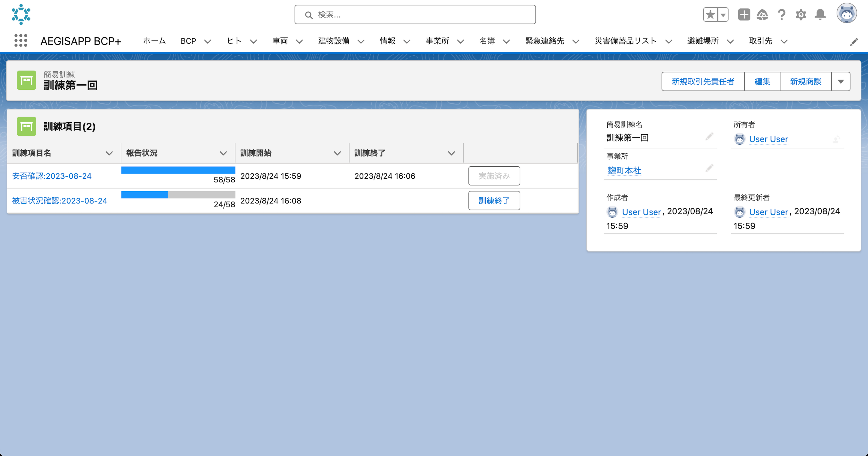Screen dimensions: 868x456
Task: Open the notifications bell icon
Action: (x=820, y=14)
